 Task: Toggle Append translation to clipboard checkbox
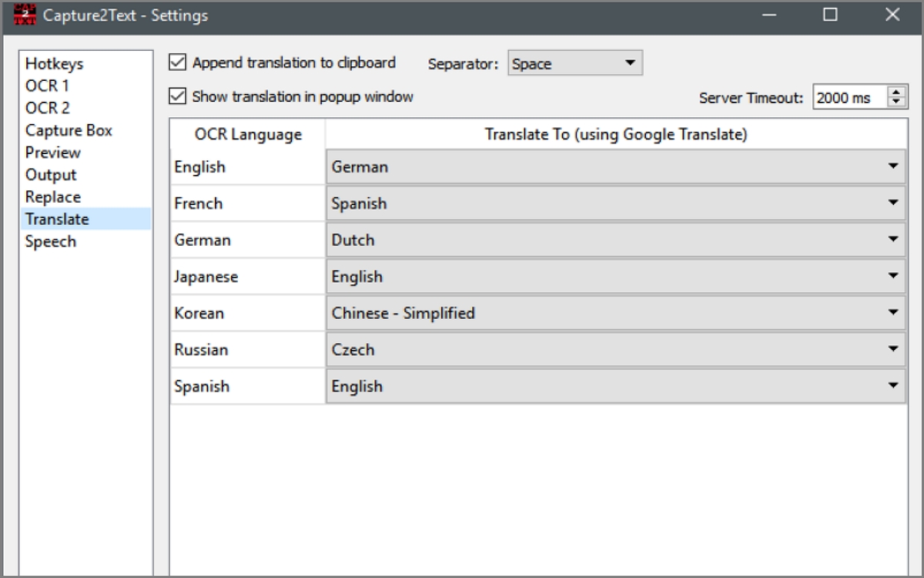pos(178,62)
